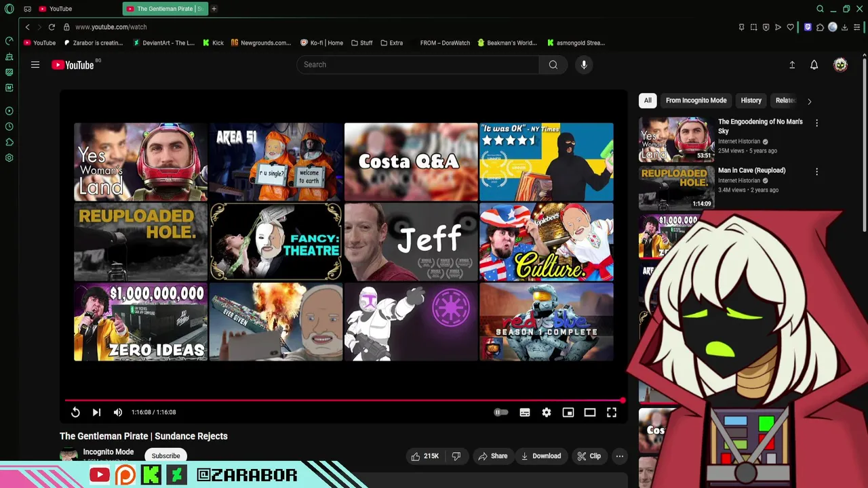This screenshot has height=488, width=868.
Task: Like the video showing 215K likes
Action: pos(425,456)
